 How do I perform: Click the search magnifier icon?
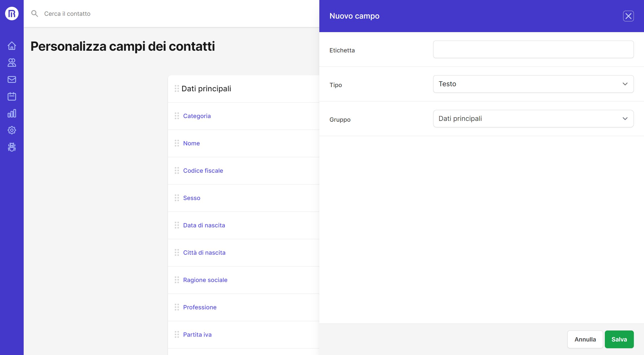tap(35, 14)
